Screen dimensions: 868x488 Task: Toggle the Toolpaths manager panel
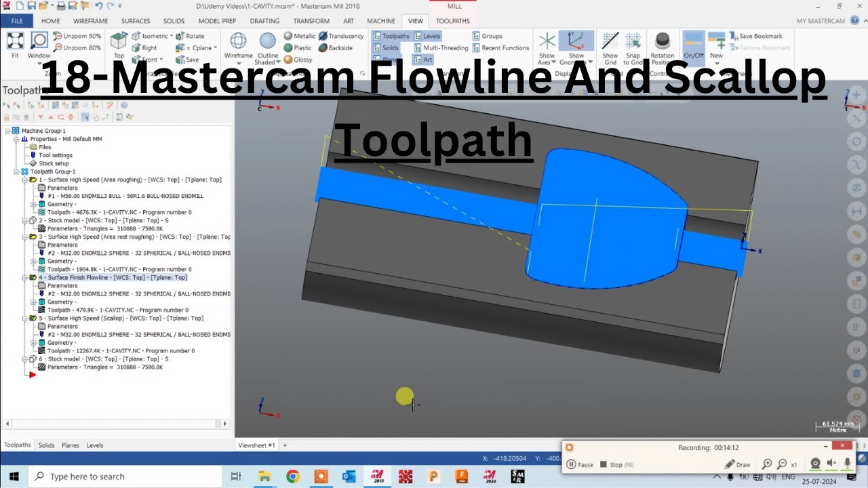391,36
